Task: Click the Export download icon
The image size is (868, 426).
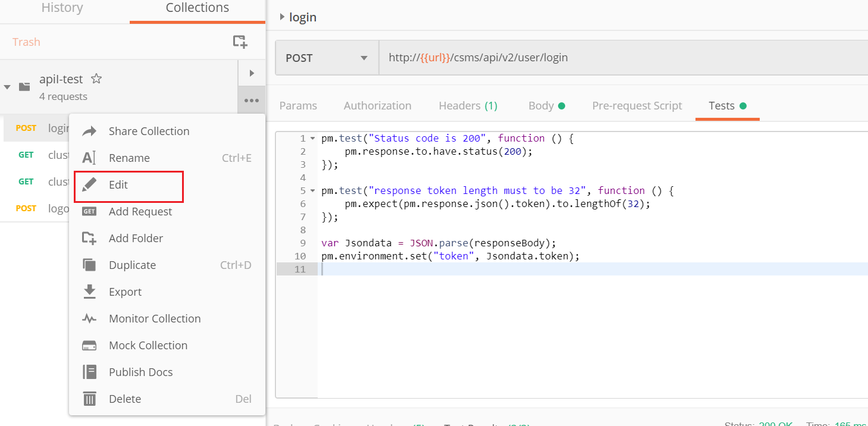Action: tap(89, 292)
